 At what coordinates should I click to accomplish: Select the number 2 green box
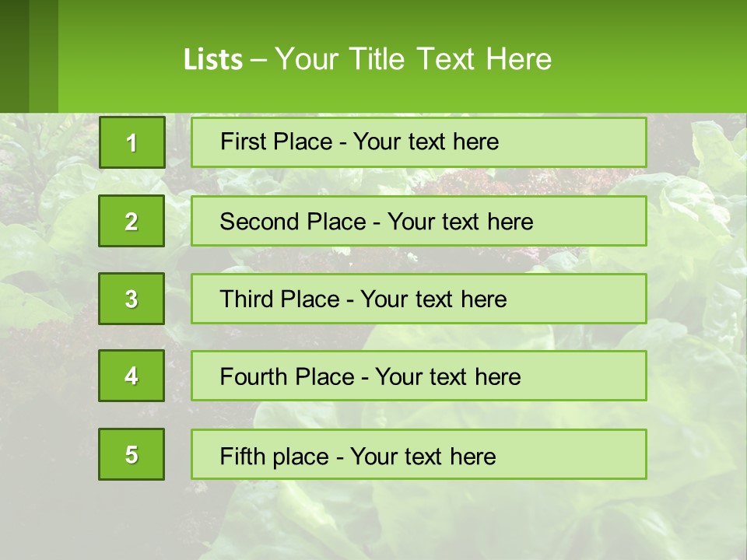click(132, 221)
